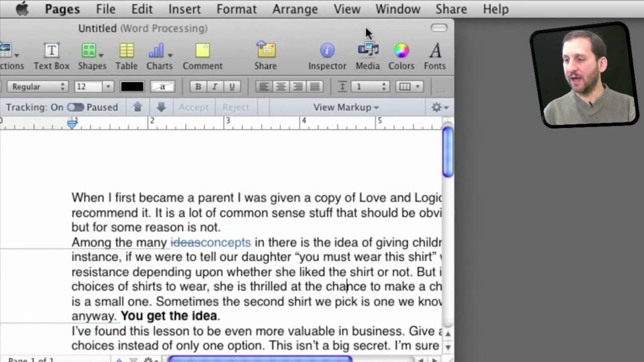This screenshot has width=644, height=362.
Task: Go to the previous tracked change
Action: coord(137,107)
